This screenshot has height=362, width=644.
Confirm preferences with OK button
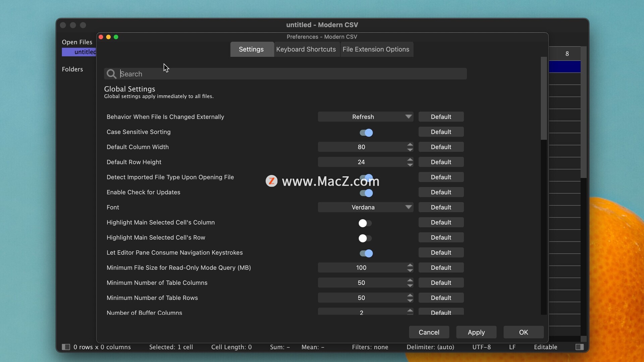(524, 332)
